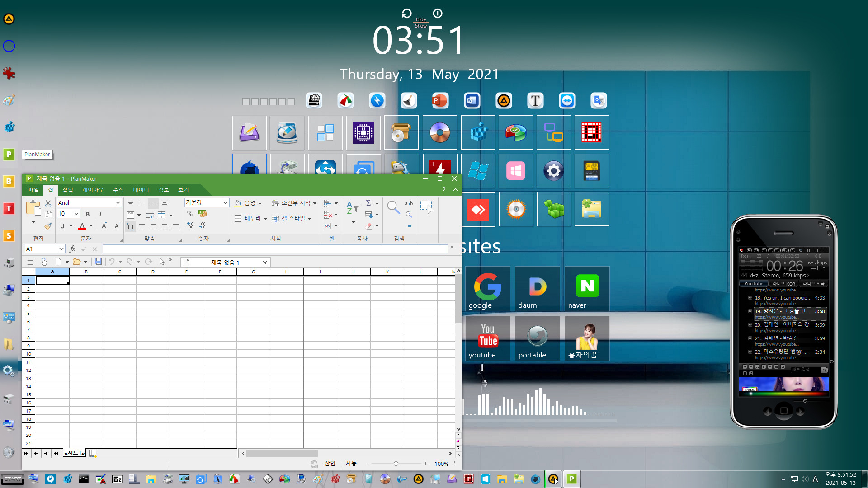Expand the font color dropdown arrow
Viewport: 868px width, 488px height.
click(91, 226)
